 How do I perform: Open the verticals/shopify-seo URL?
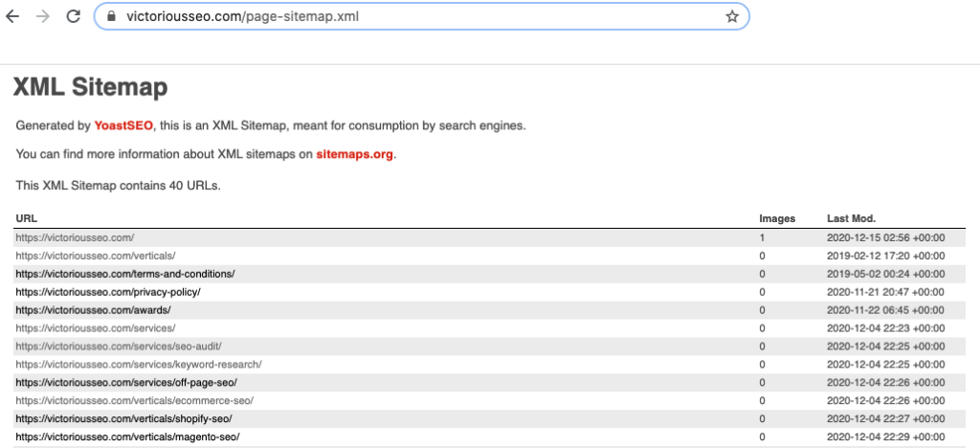point(123,418)
